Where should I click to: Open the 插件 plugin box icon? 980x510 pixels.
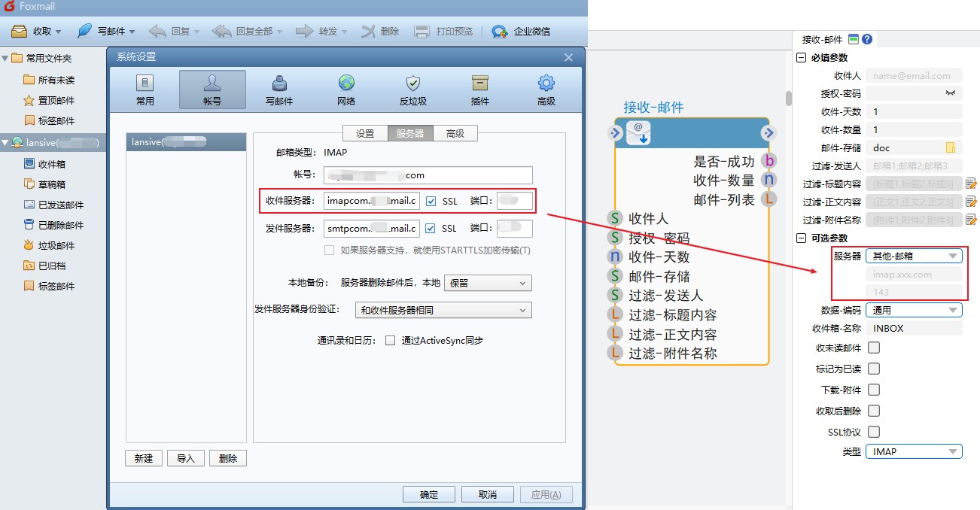(x=479, y=90)
